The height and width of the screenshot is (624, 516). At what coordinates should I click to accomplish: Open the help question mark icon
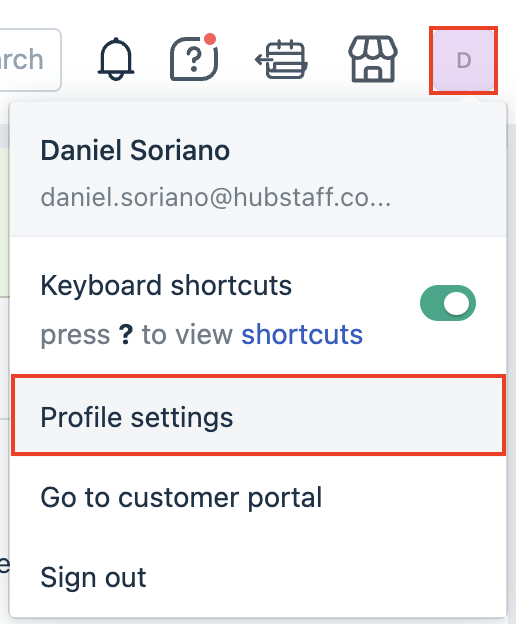[194, 58]
